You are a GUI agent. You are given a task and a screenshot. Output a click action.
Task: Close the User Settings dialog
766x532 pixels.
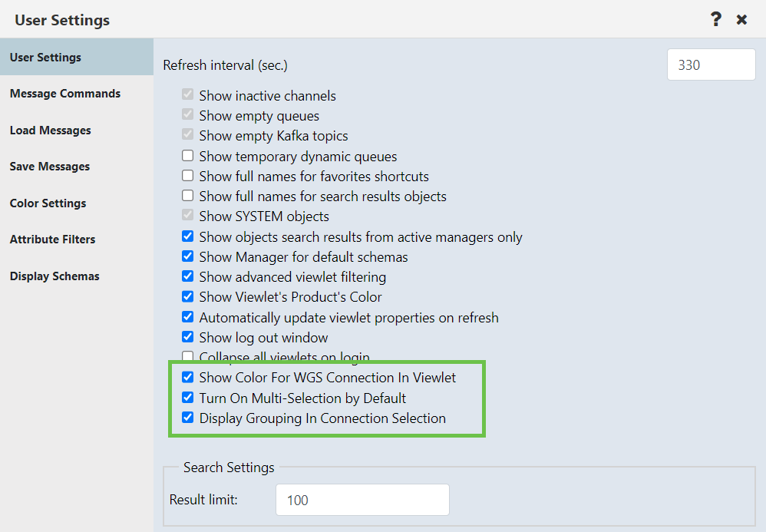click(x=741, y=19)
